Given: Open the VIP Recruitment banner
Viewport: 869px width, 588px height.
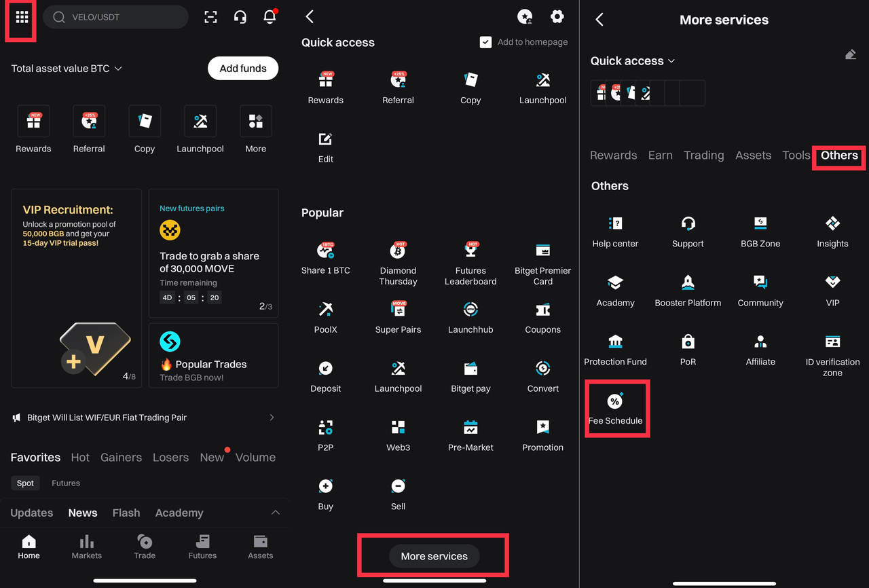Looking at the screenshot, I should click(76, 288).
